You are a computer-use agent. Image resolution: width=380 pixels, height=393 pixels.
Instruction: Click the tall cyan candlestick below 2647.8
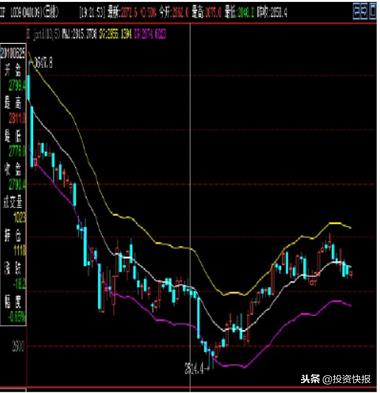(32, 136)
